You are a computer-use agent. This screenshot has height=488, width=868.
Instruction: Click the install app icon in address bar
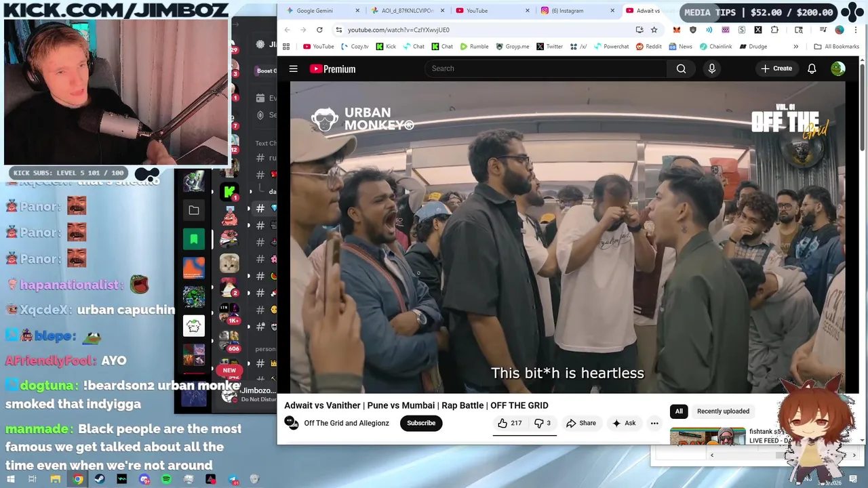[x=639, y=30]
